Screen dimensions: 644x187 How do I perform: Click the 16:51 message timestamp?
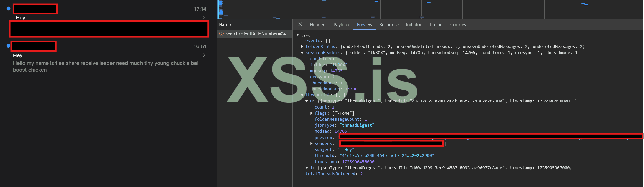coord(200,46)
